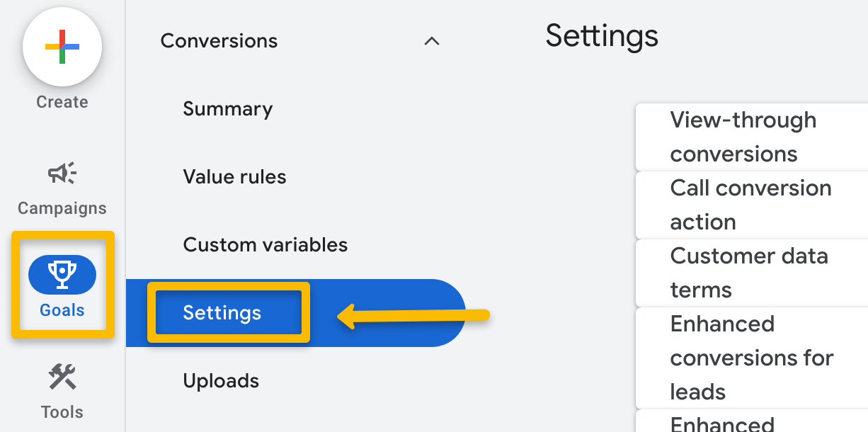Go to Value rules in sidebar
This screenshot has width=868, height=432.
(x=234, y=177)
